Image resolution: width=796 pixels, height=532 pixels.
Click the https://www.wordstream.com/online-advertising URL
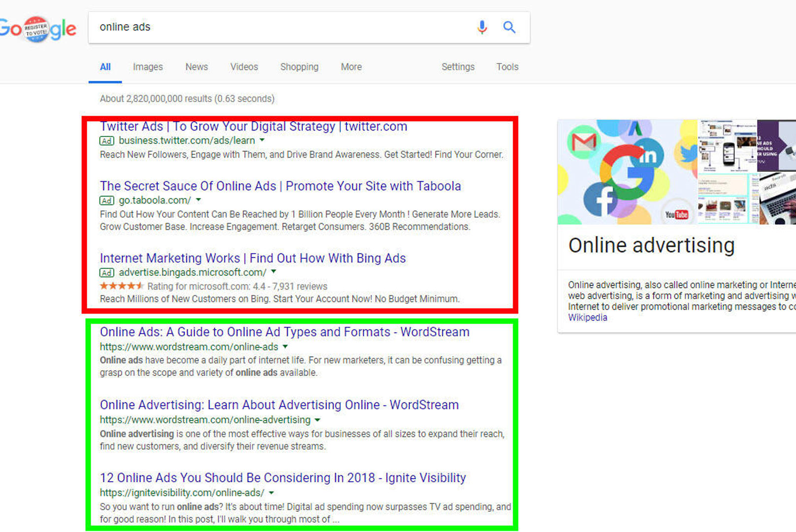coord(205,420)
